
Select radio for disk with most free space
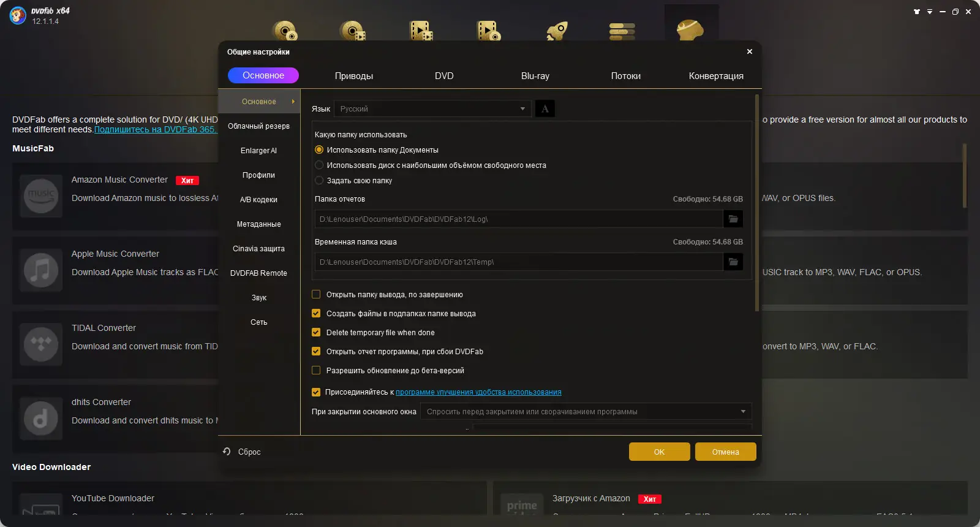(319, 165)
